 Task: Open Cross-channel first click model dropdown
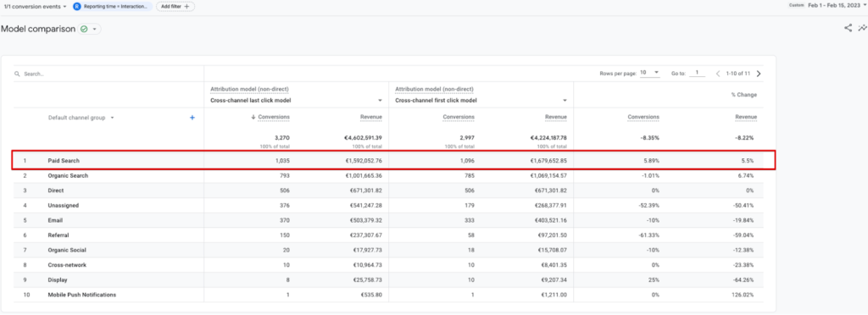481,101
